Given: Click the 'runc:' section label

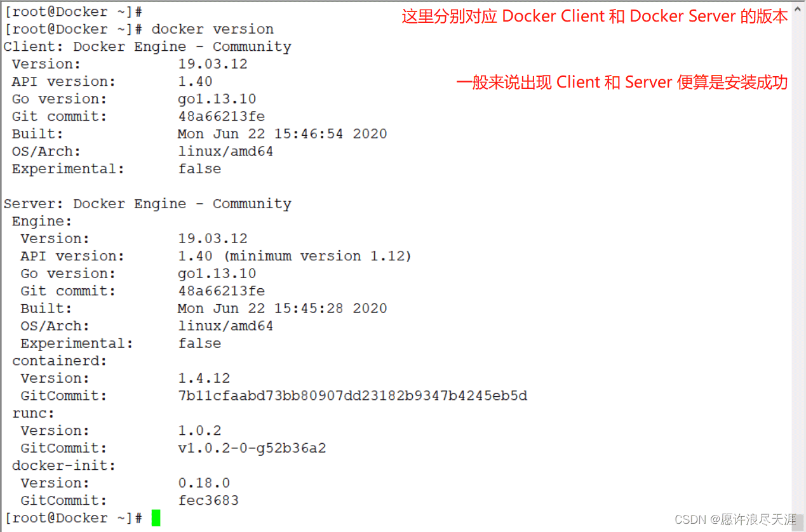Looking at the screenshot, I should pos(33,413).
